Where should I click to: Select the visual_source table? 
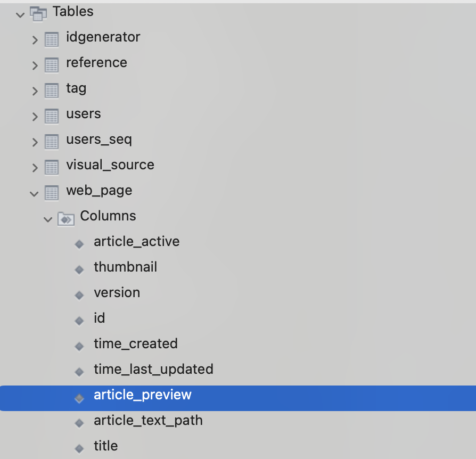point(110,165)
